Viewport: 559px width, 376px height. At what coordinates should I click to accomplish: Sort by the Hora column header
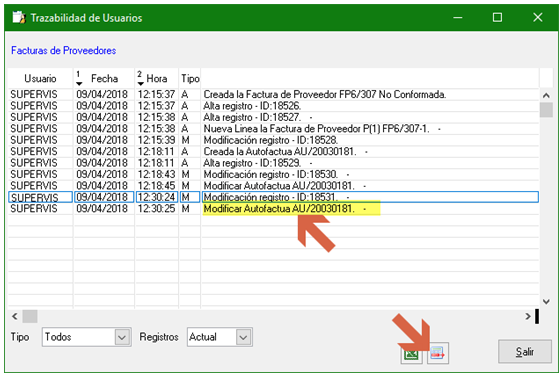(x=157, y=78)
